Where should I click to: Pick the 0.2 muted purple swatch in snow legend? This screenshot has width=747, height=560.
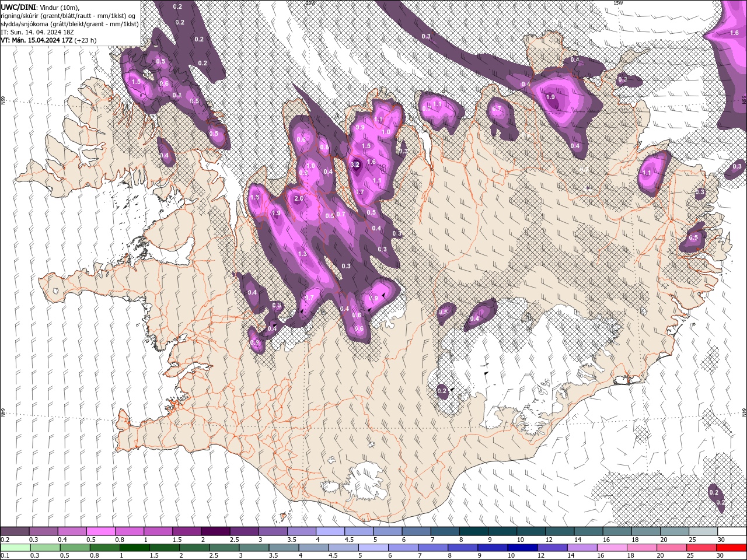15,531
